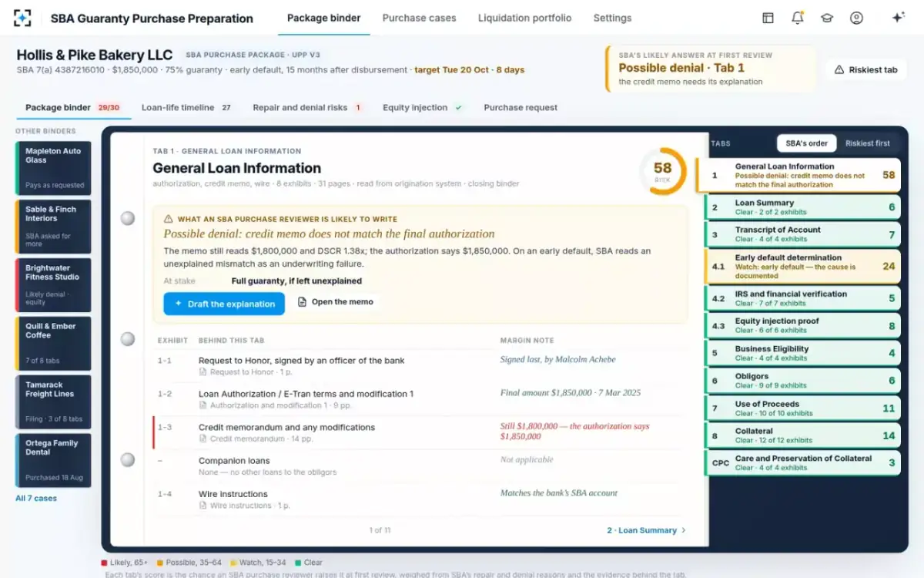
Task: Click the Credit memorandum file icon
Action: click(x=203, y=439)
